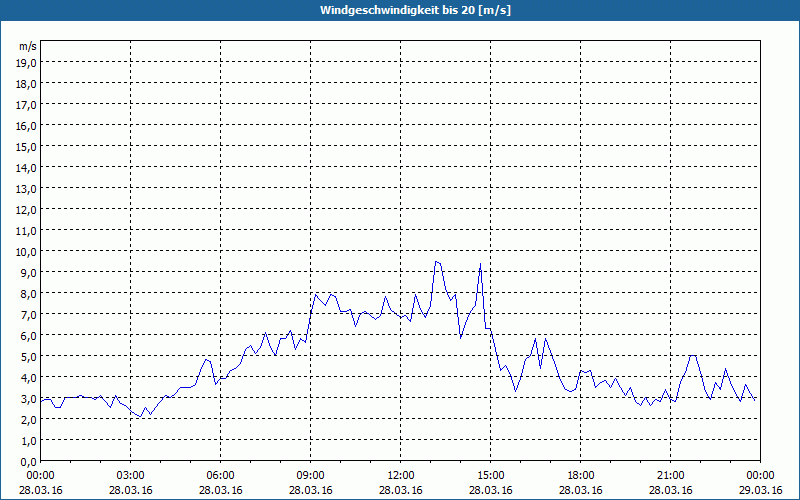Viewport: 800px width, 500px height.
Task: Click the 1,0 y-axis label
Action: (29, 441)
